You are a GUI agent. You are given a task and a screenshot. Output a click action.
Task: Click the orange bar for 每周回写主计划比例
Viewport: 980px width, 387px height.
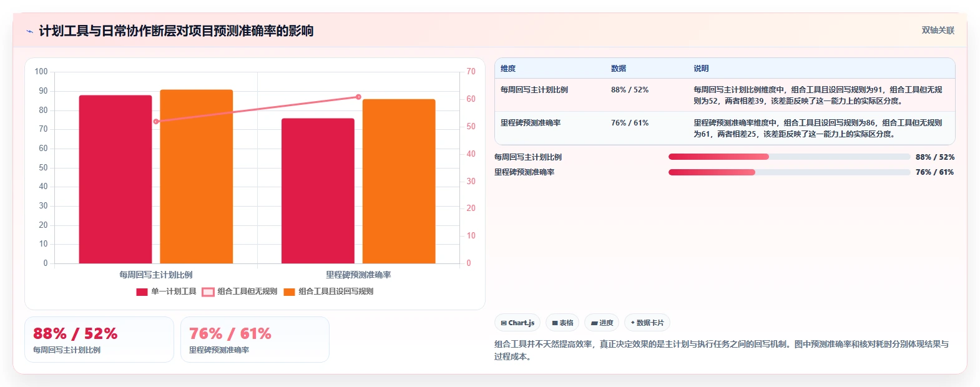point(197,177)
